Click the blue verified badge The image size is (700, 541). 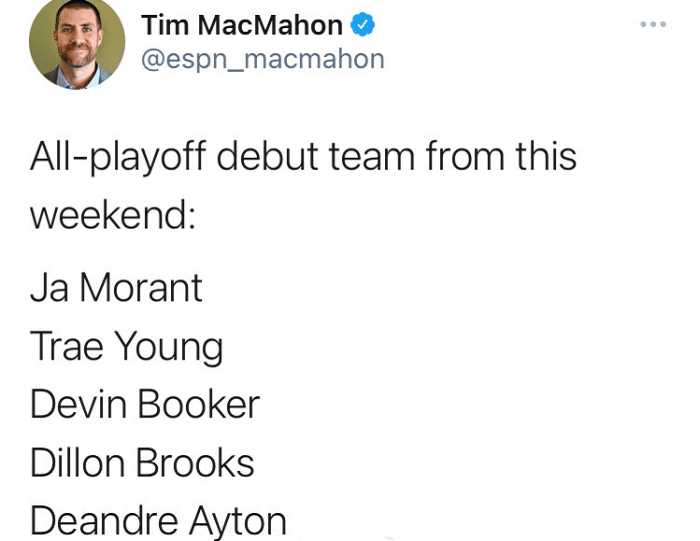tap(362, 24)
